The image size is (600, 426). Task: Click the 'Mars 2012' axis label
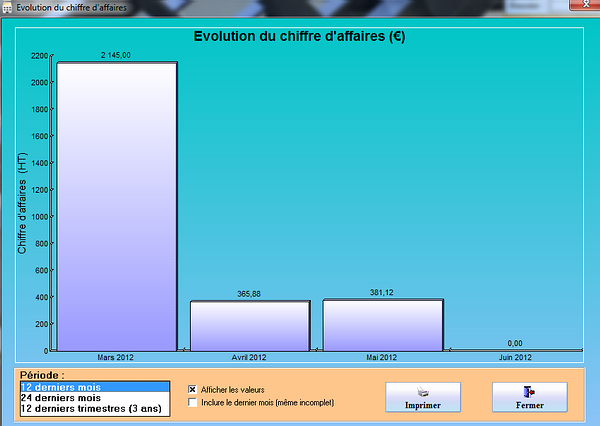pos(115,357)
